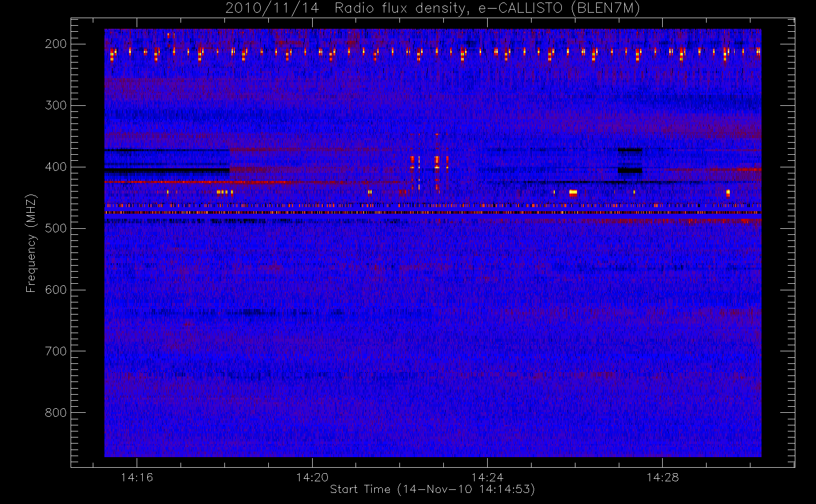Click the 800 frequency tick label
Image resolution: width=816 pixels, height=504 pixels.
pos(56,413)
